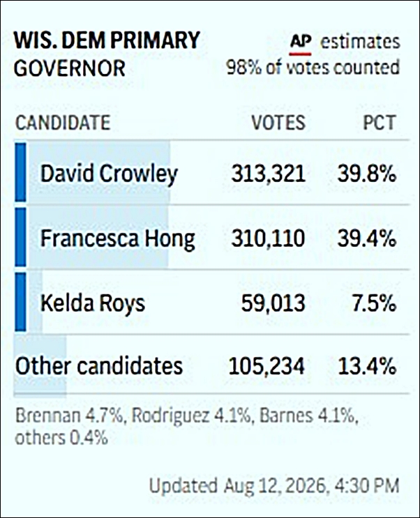Viewport: 420px width, 518px height.
Task: Click the Brennan 4.7% footnote text
Action: coord(69,416)
